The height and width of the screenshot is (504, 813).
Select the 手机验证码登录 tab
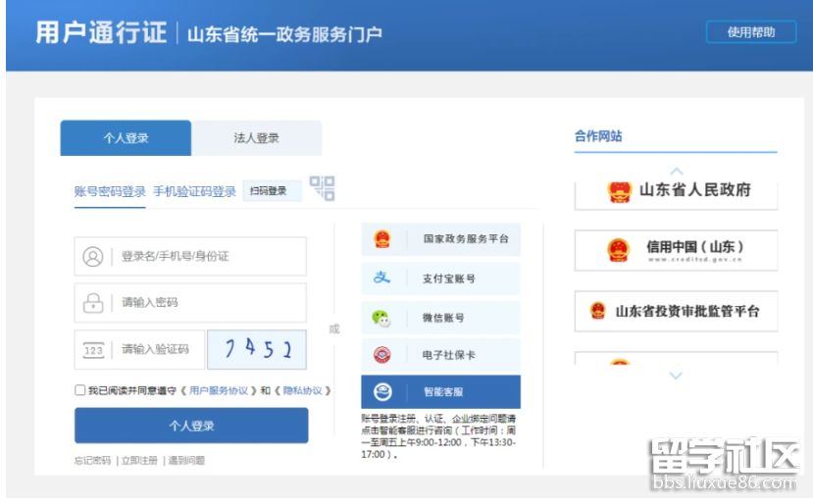[194, 192]
